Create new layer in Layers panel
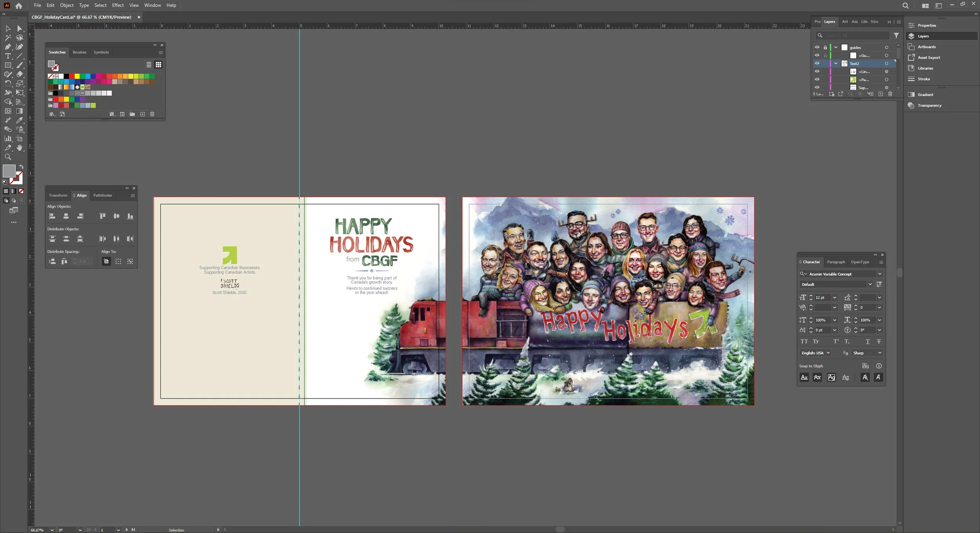Screen dimensions: 980x533 coord(880,94)
